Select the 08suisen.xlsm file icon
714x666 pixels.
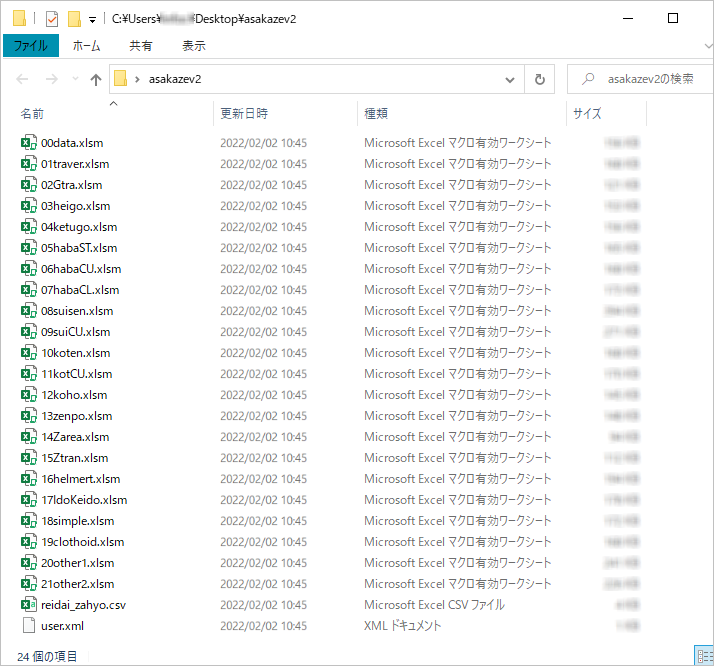[29, 311]
